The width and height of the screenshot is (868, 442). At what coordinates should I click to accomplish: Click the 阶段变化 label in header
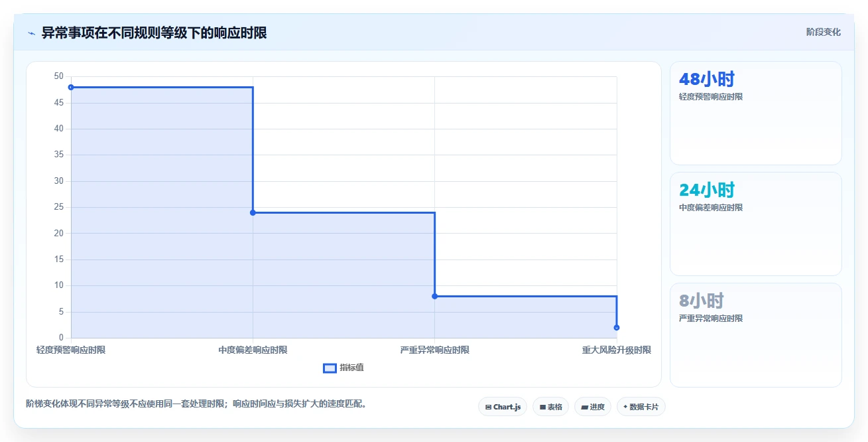(x=823, y=32)
